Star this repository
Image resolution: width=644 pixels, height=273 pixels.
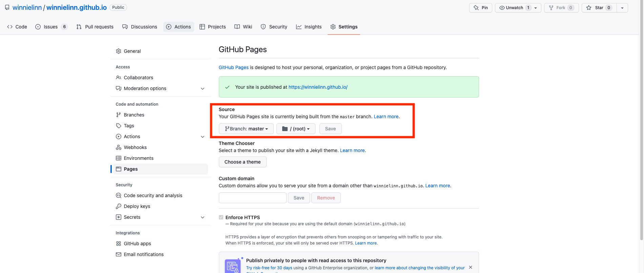(x=599, y=8)
